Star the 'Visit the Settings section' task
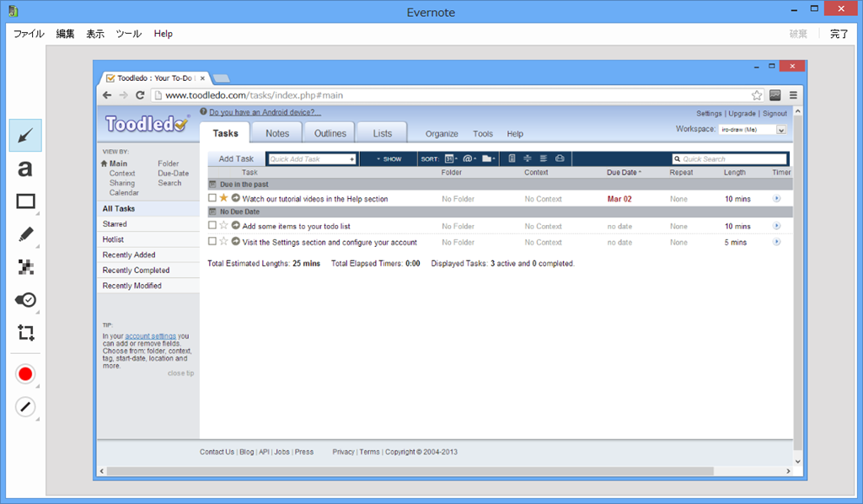 pyautogui.click(x=223, y=241)
